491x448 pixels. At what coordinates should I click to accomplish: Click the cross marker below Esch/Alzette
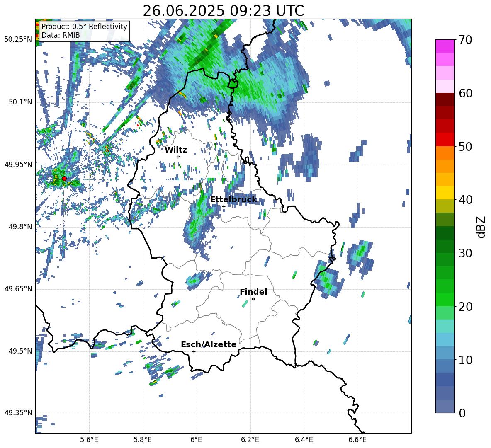pos(194,351)
